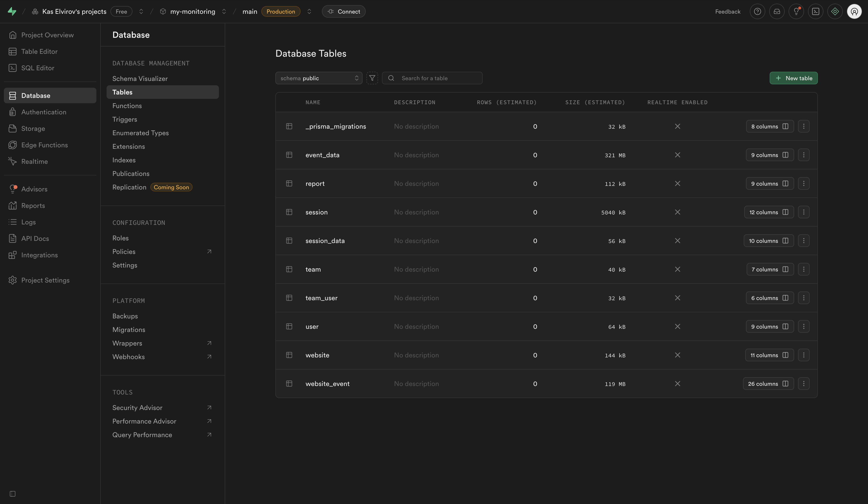
Task: Open the user account avatar
Action: tap(854, 11)
